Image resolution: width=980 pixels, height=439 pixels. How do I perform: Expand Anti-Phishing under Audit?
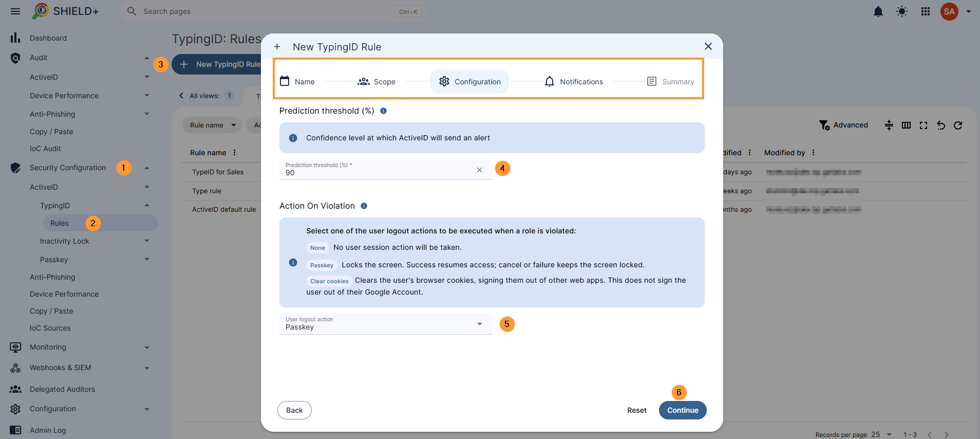point(147,114)
